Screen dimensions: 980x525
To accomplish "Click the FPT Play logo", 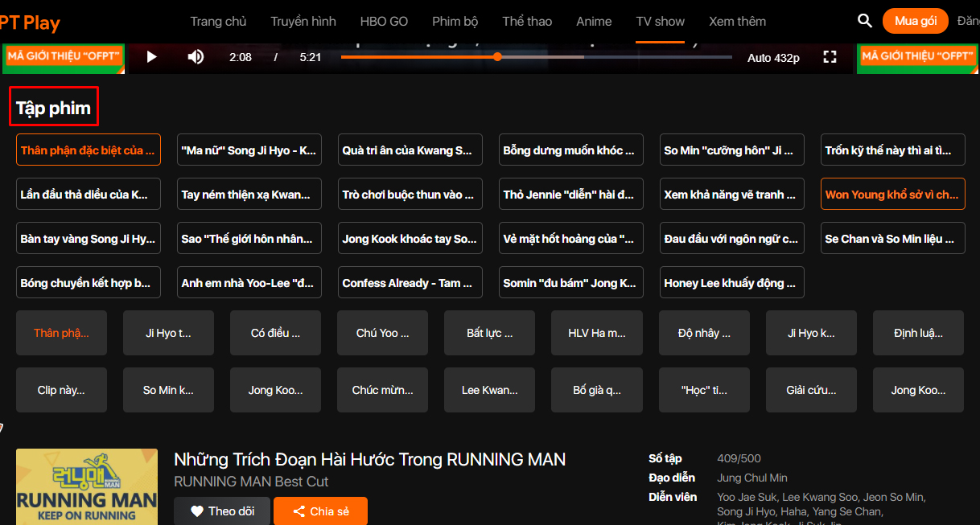I will 31,22.
